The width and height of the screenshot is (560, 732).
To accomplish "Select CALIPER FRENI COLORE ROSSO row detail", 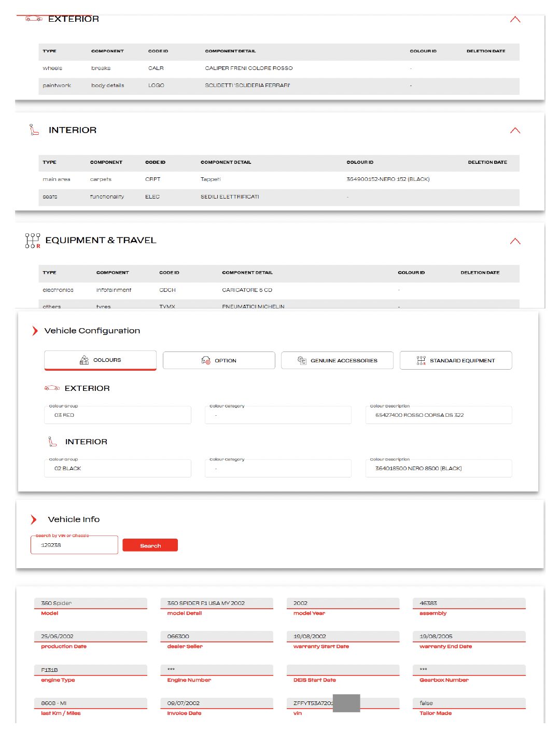I will 249,68.
